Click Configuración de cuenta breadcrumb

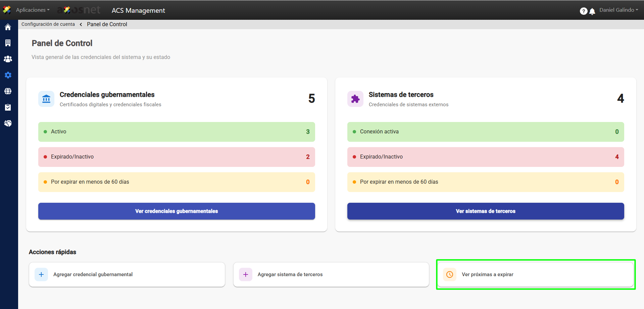pos(48,24)
